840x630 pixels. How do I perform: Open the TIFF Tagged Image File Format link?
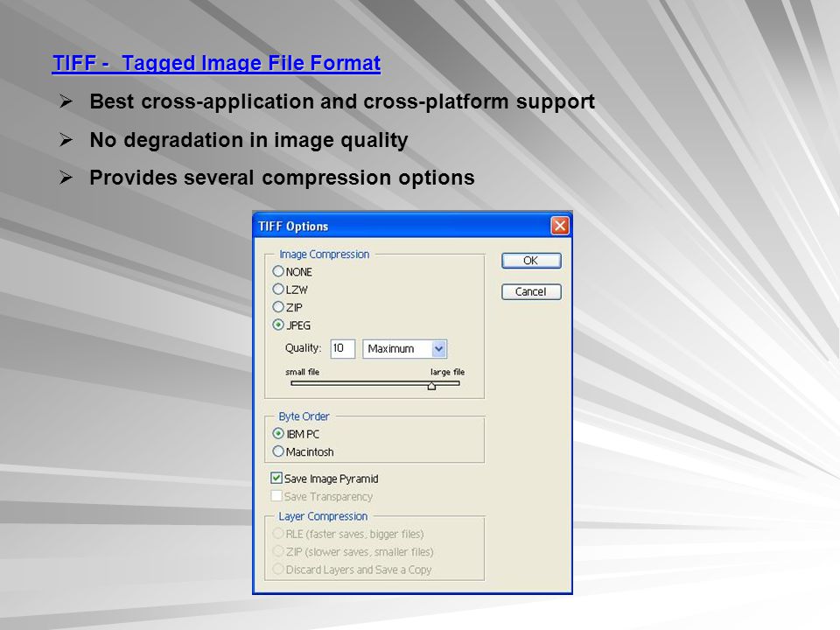[216, 63]
